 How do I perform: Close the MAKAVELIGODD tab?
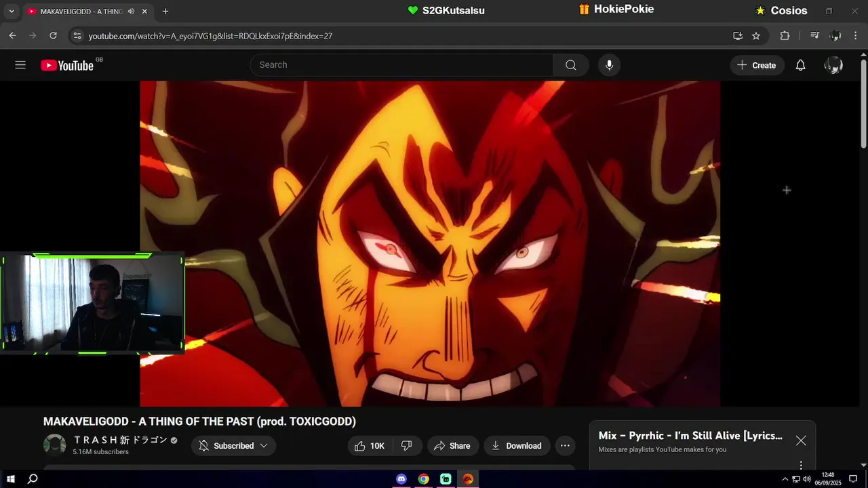(x=144, y=12)
